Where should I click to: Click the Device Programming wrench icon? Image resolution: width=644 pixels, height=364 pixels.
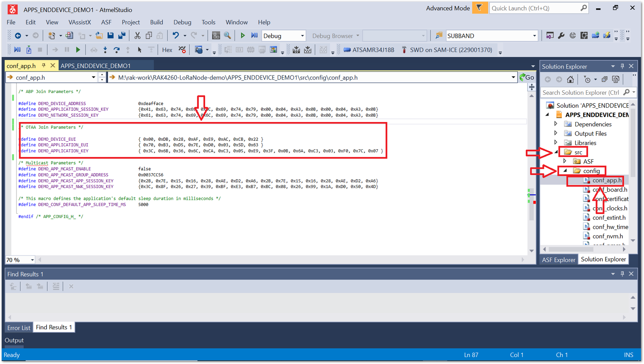click(561, 36)
